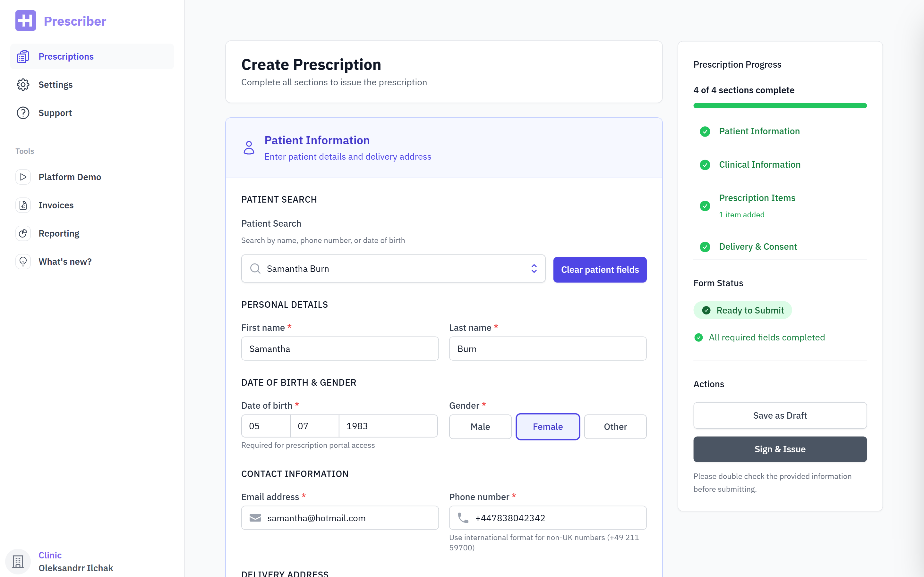Go to the Clinical Information section

tap(759, 164)
